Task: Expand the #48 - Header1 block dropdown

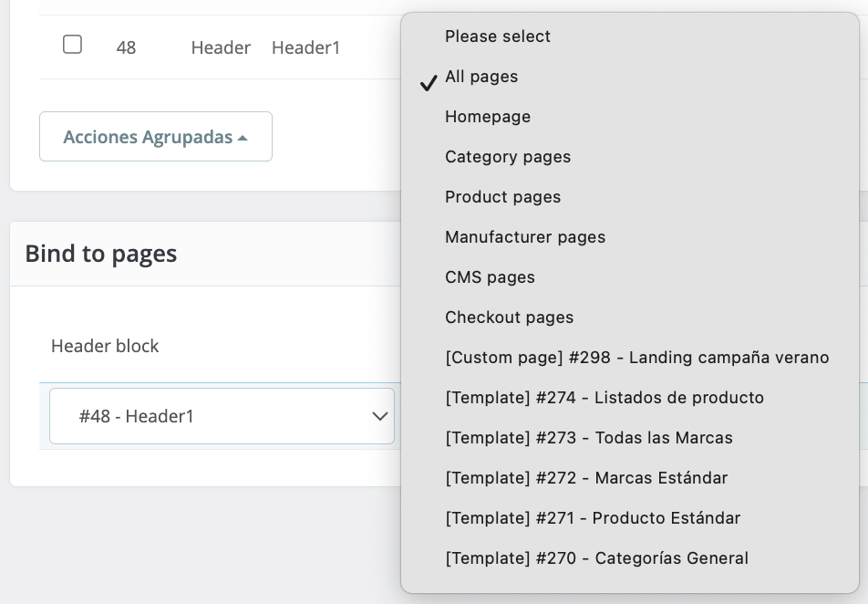Action: [x=222, y=416]
